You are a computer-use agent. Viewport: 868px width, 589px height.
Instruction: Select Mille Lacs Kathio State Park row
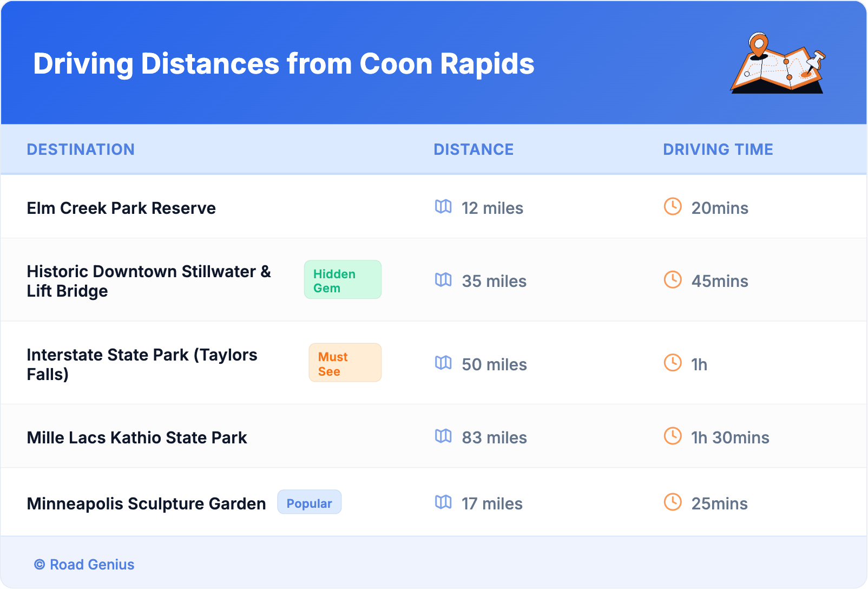tap(137, 438)
